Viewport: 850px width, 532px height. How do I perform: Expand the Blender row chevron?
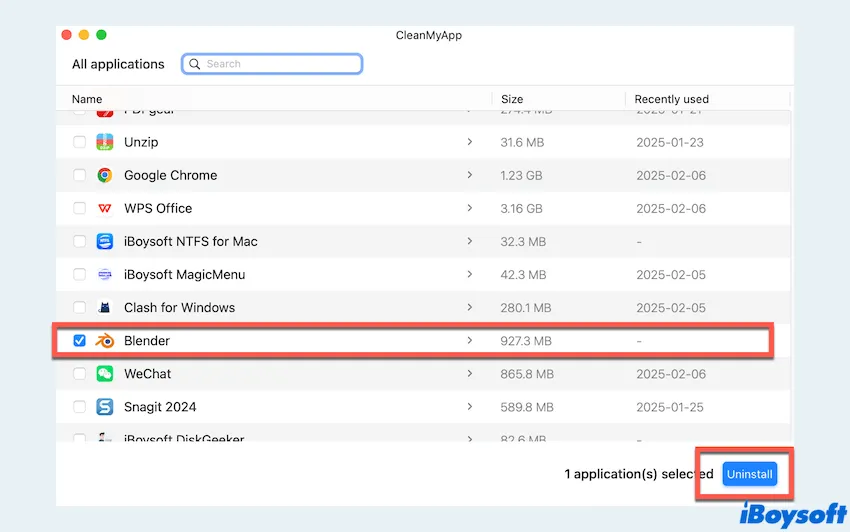[469, 340]
